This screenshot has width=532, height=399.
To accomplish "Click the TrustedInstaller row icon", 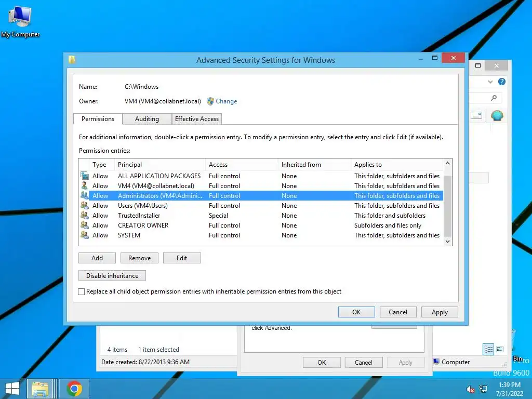I will pyautogui.click(x=85, y=215).
